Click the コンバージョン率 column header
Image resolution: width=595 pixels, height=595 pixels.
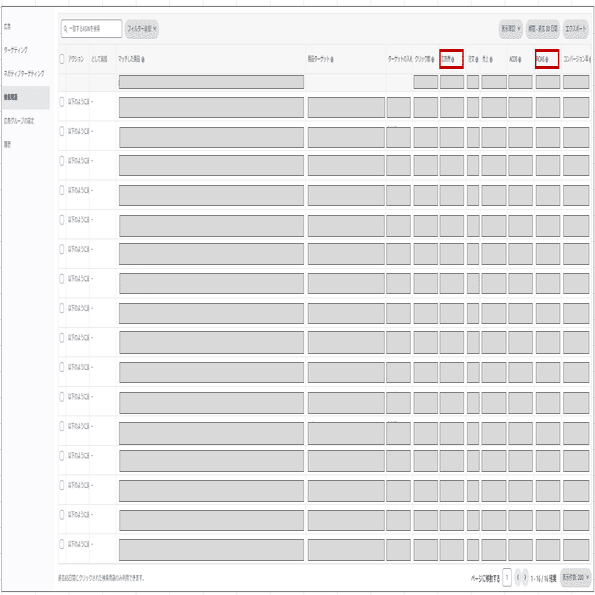(x=576, y=59)
